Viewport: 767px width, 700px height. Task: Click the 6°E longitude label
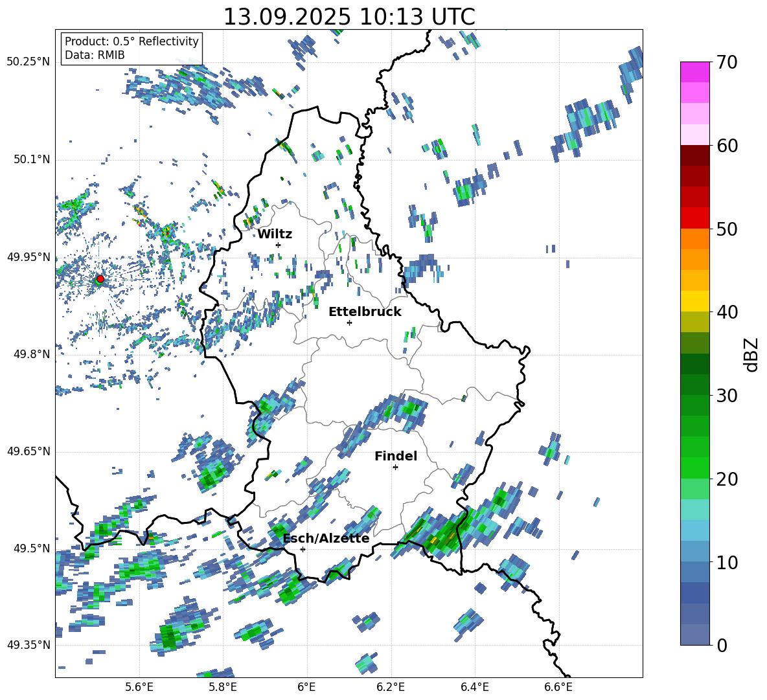(306, 687)
